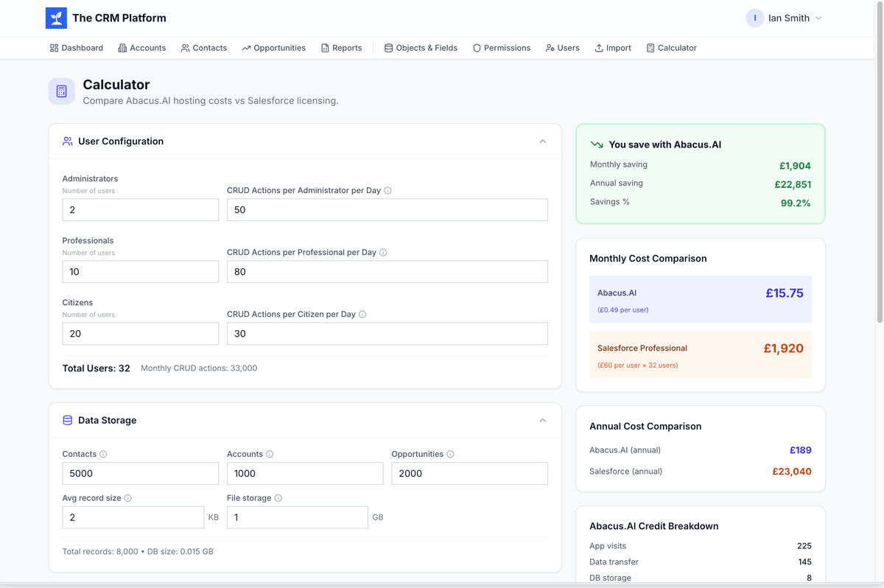
Task: Open the Ian Smith user dropdown
Action: tap(784, 18)
